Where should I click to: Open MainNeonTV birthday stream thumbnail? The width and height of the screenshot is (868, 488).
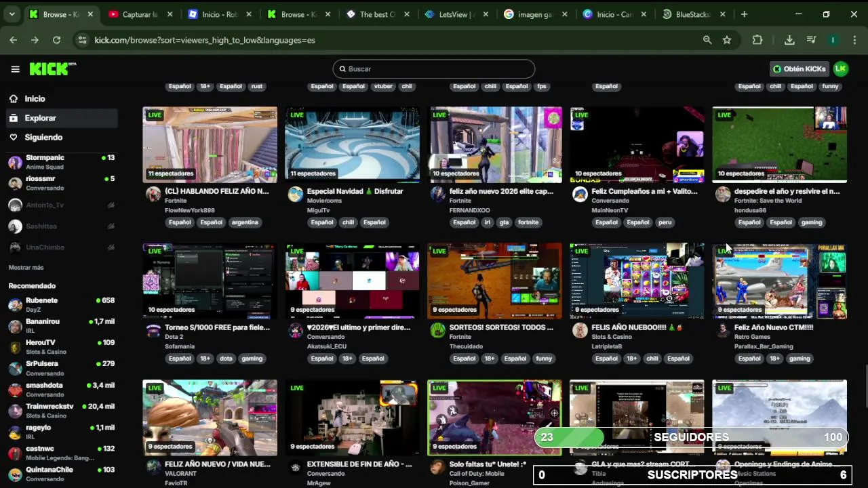coord(637,144)
